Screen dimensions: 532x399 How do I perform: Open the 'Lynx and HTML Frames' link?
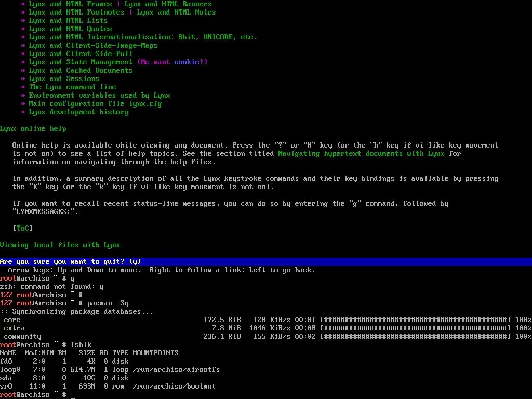pos(70,4)
